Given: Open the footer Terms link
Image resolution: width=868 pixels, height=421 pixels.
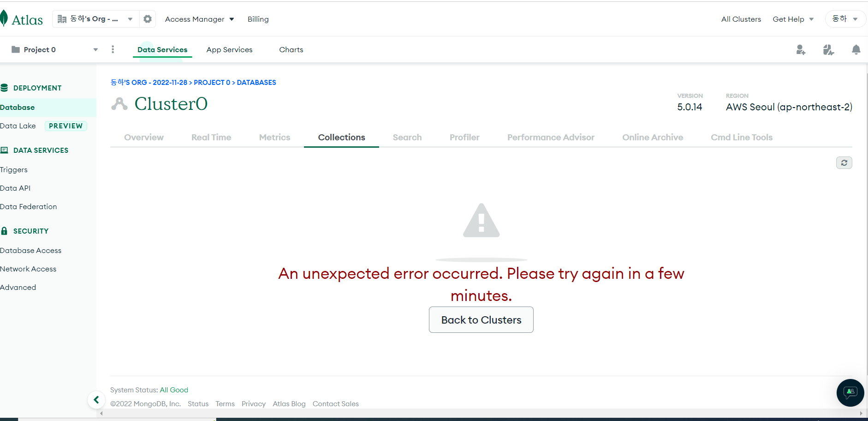Looking at the screenshot, I should click(x=225, y=403).
